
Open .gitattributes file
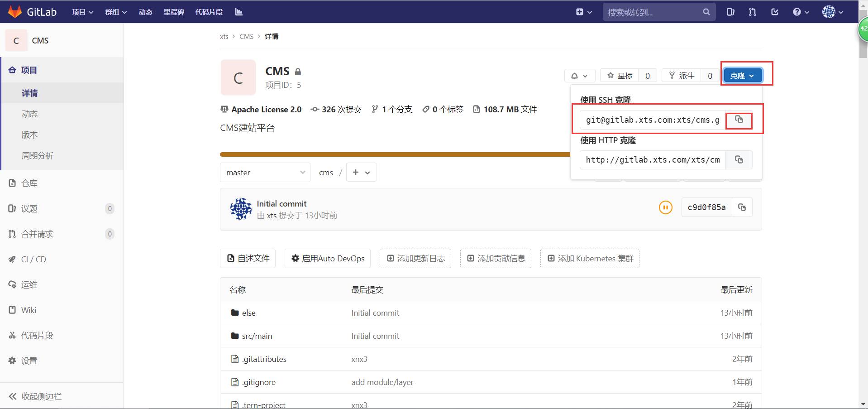(264, 359)
